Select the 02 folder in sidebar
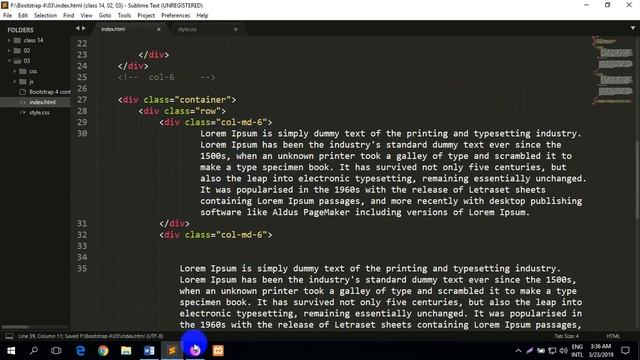This screenshot has height=360, width=640. 27,50
